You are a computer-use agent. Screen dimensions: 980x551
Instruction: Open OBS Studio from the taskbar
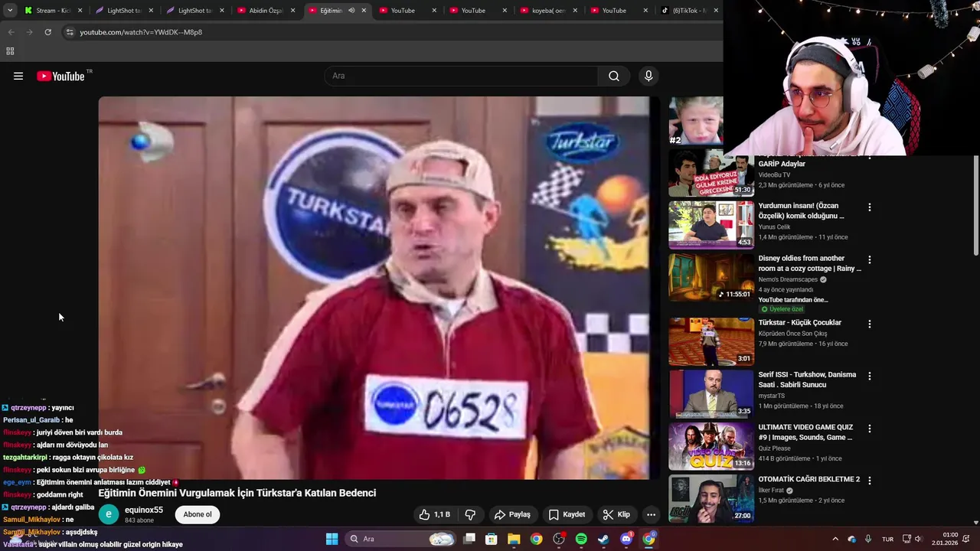pos(559,539)
